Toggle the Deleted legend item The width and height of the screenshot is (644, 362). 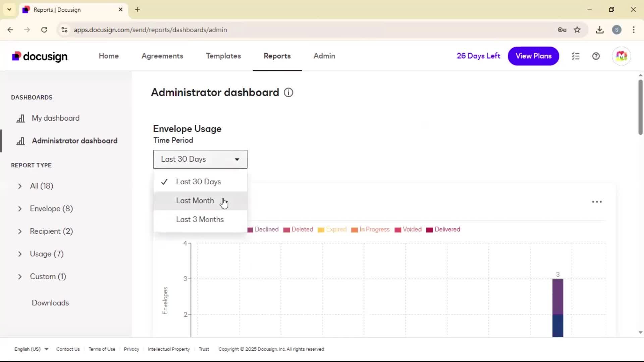click(299, 230)
